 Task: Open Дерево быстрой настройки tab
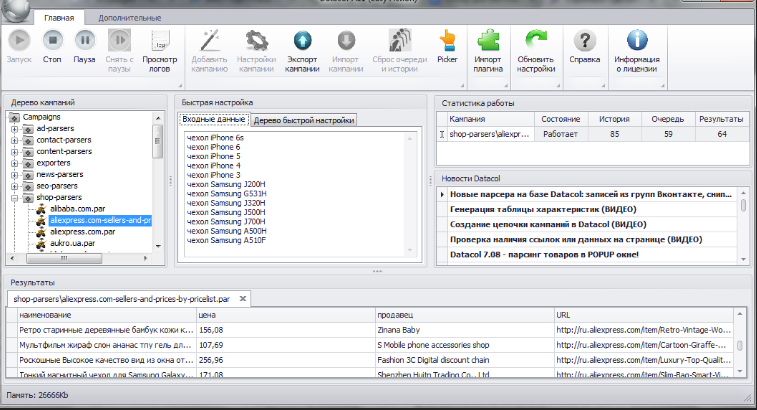tap(304, 120)
